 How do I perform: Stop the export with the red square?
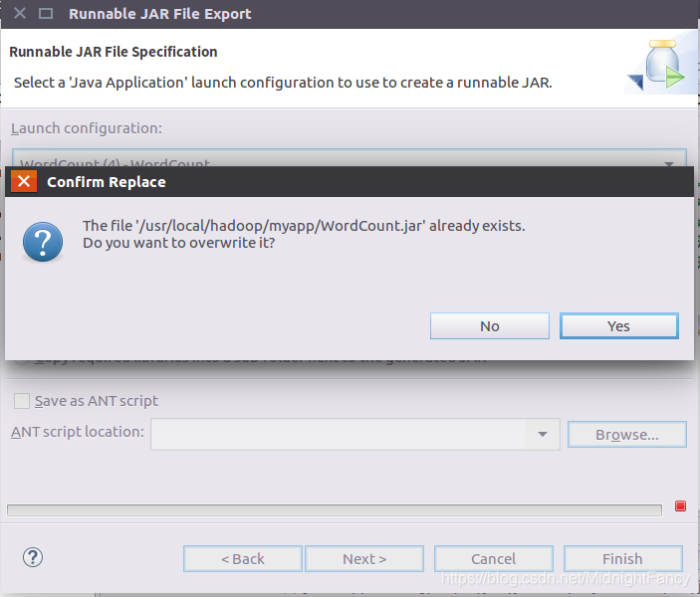tap(680, 506)
